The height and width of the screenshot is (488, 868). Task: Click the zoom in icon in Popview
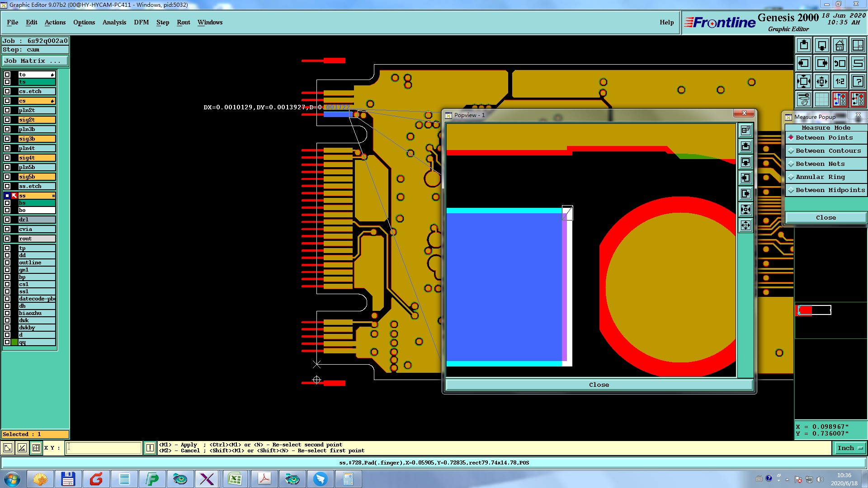(x=745, y=209)
